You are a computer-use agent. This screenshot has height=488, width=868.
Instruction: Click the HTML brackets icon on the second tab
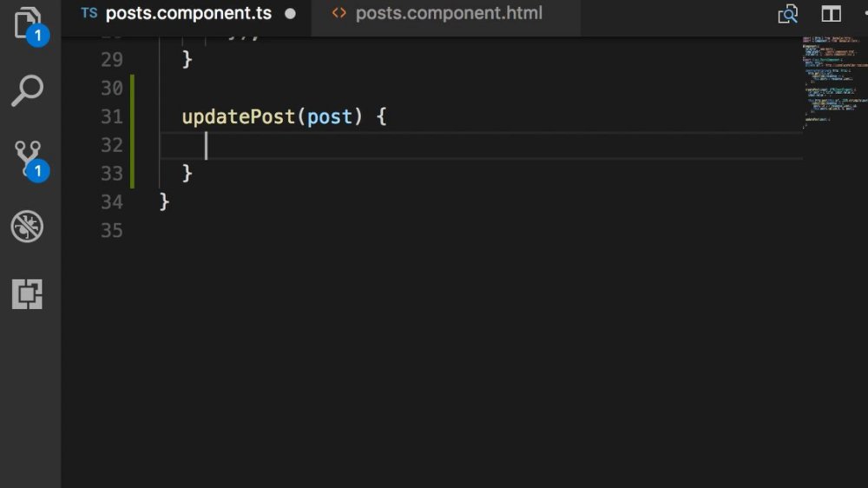(x=339, y=13)
